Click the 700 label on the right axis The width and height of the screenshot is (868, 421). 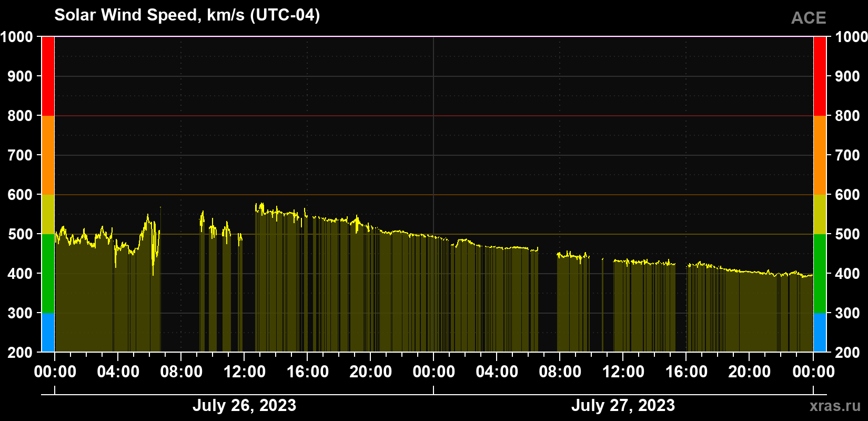pyautogui.click(x=847, y=155)
